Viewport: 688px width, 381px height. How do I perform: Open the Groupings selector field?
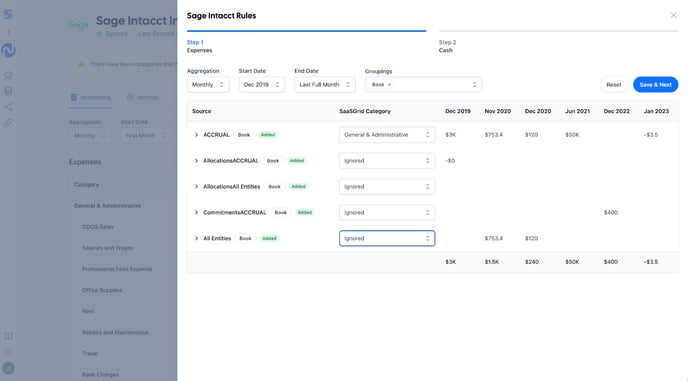(423, 85)
